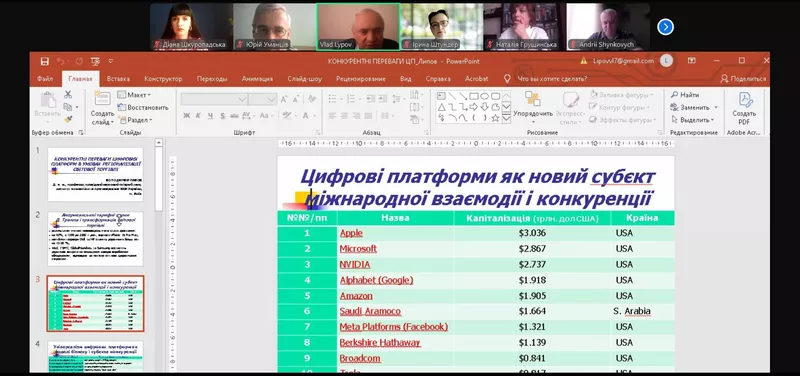Click the blue next participants arrow
800x376 pixels.
pos(665,27)
